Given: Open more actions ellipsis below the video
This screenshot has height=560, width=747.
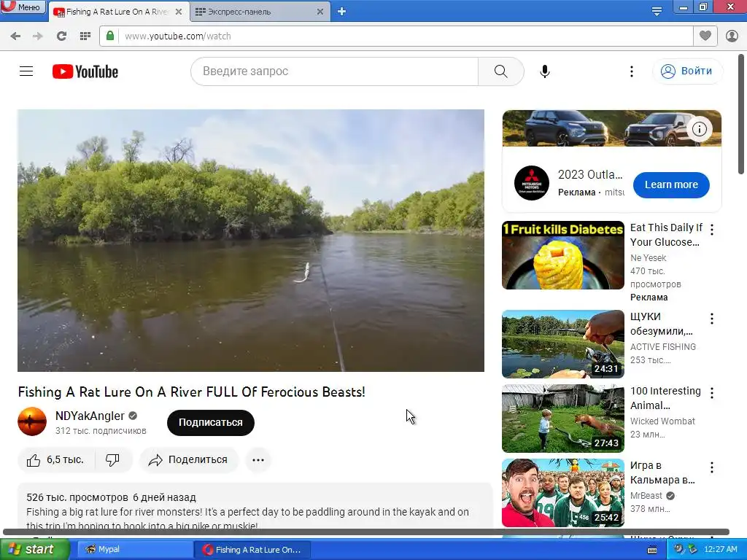Looking at the screenshot, I should tap(258, 460).
